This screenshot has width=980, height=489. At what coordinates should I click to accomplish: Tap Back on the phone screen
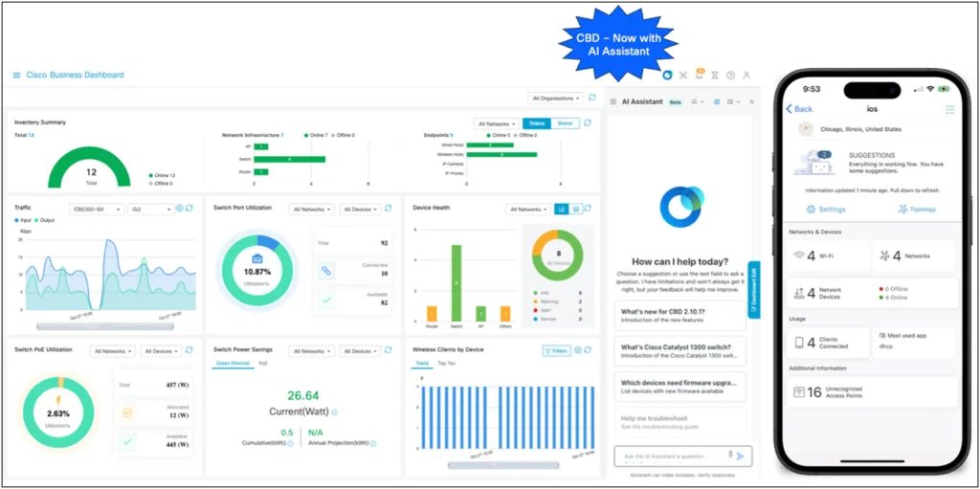tap(799, 109)
